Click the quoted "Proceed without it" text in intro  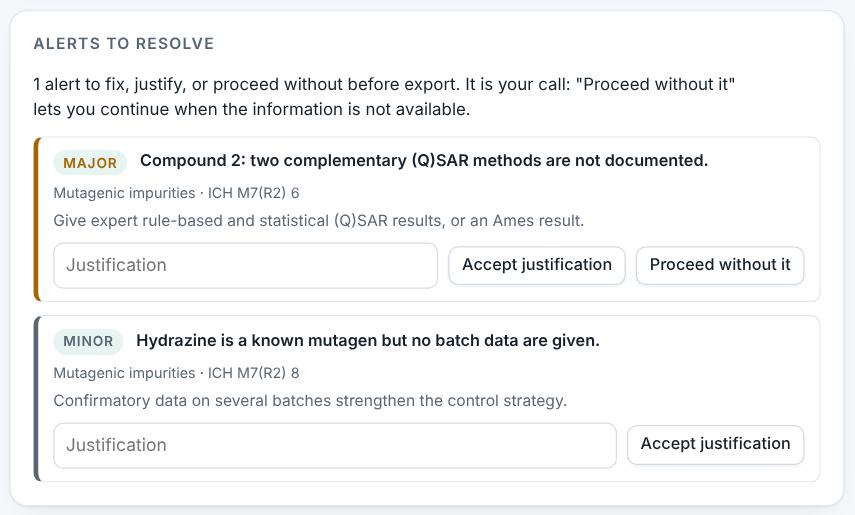655,85
